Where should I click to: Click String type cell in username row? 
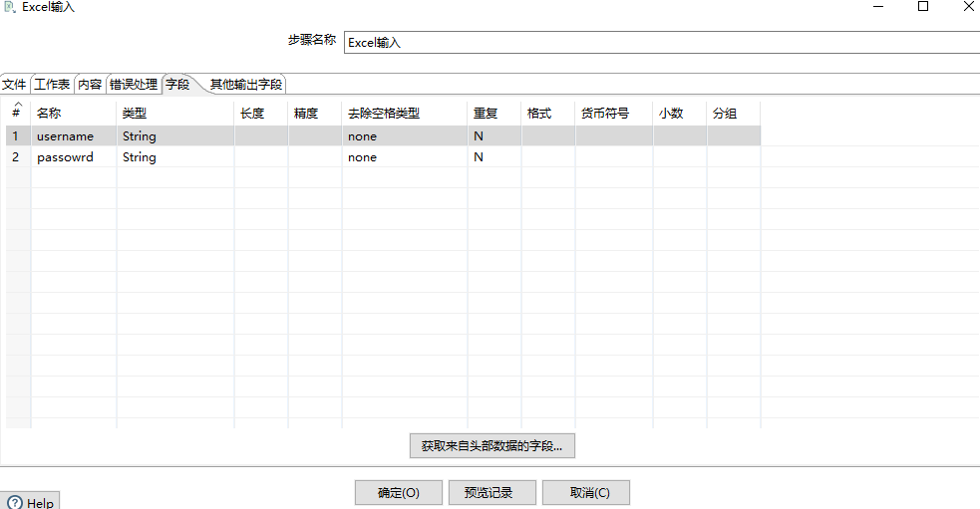tap(175, 136)
